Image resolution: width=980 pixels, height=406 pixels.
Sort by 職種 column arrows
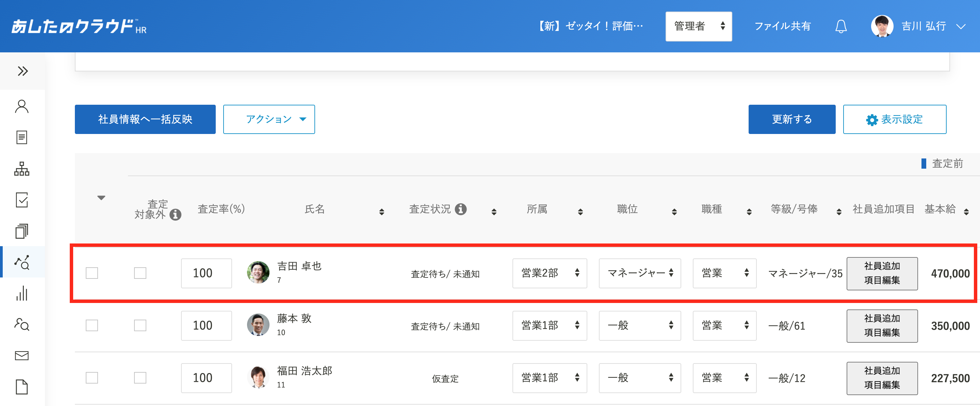click(x=749, y=212)
